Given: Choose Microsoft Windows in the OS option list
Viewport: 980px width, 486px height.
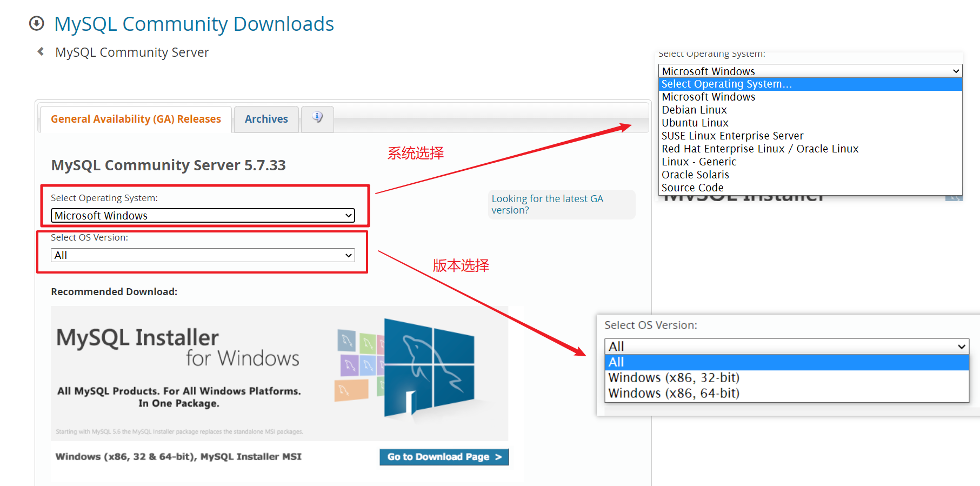Looking at the screenshot, I should [x=810, y=97].
